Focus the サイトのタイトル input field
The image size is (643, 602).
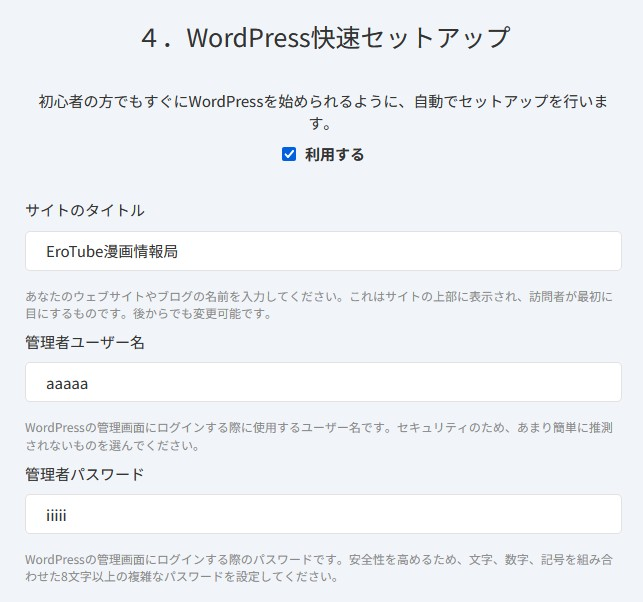click(x=322, y=251)
